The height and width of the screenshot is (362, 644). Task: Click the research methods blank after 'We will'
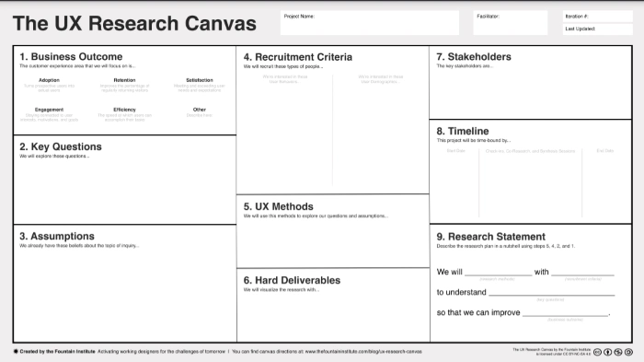(x=499, y=273)
